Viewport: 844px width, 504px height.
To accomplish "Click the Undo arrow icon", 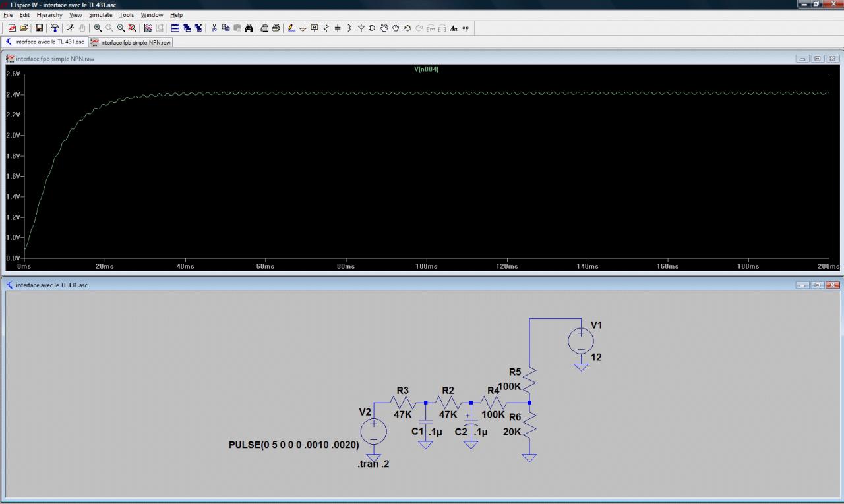I will pos(407,28).
